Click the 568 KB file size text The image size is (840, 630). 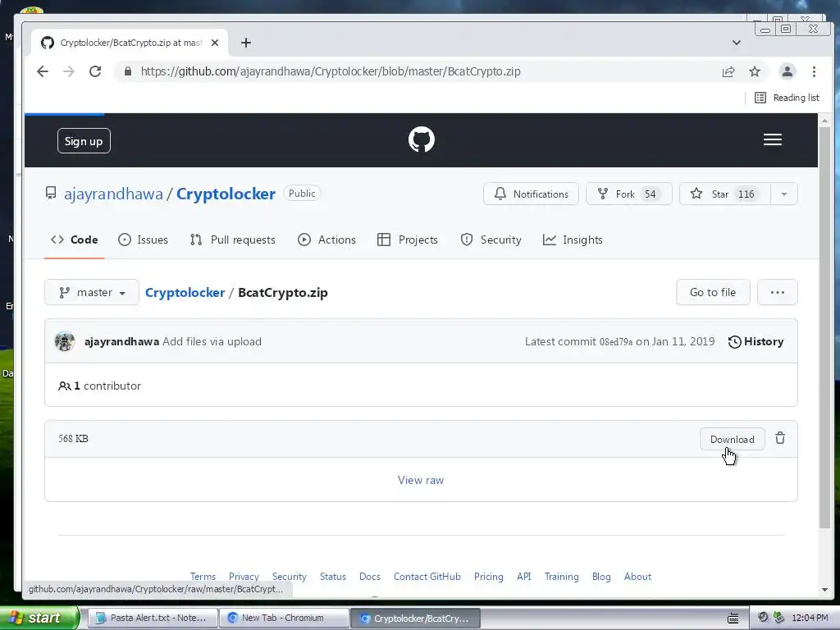(x=73, y=439)
